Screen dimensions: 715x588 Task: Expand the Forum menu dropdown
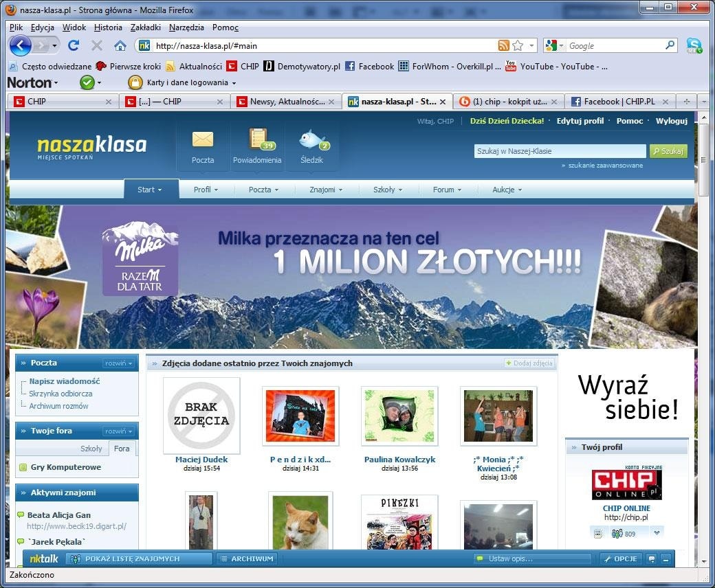[x=447, y=190]
